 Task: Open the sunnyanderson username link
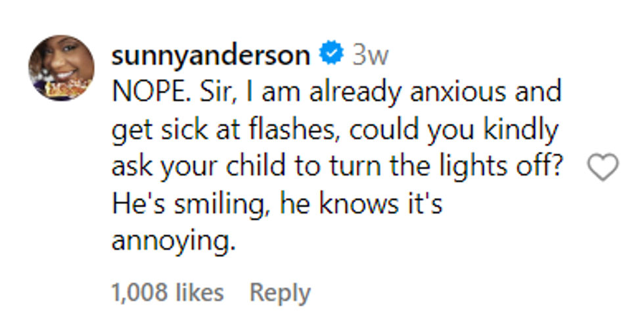pos(210,55)
